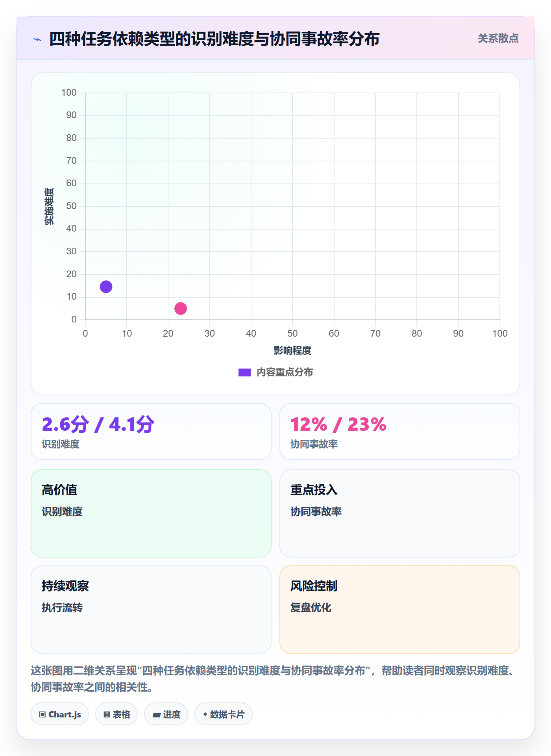551x756 pixels.
Task: Click the 进度 tag chip
Action: (x=166, y=714)
